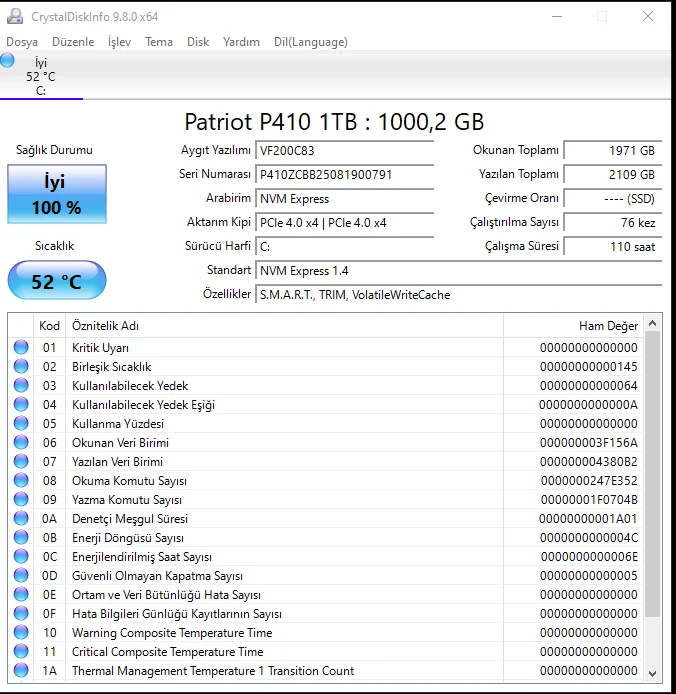Click the Okunan Toplamı value 1971 GB

click(x=613, y=150)
